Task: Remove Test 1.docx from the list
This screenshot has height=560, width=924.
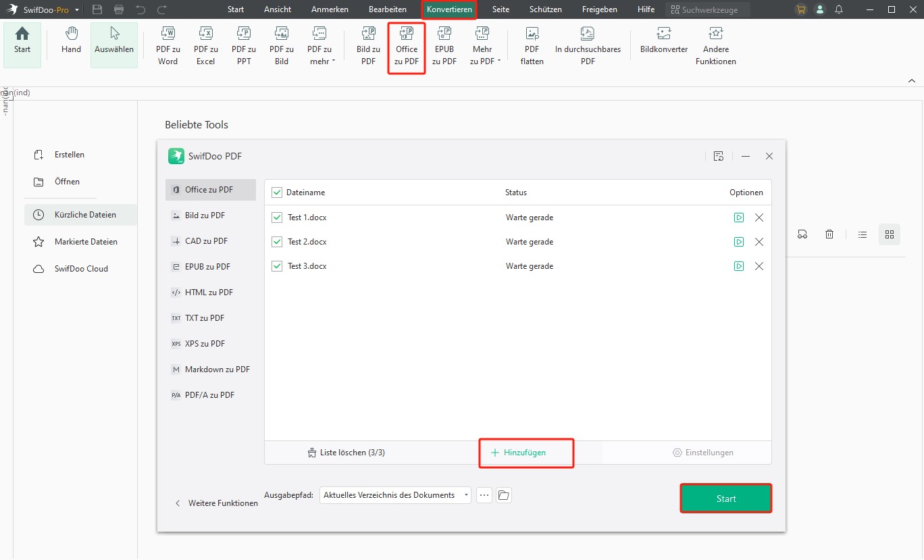Action: [759, 218]
